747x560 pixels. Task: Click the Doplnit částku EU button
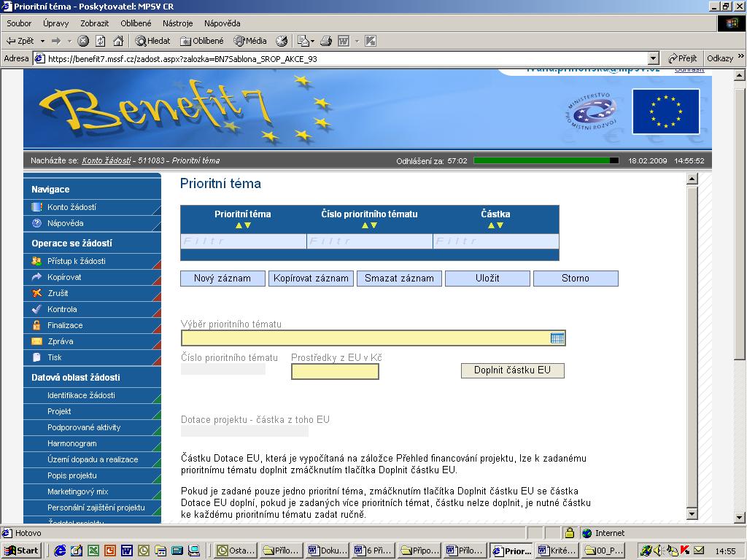point(513,370)
